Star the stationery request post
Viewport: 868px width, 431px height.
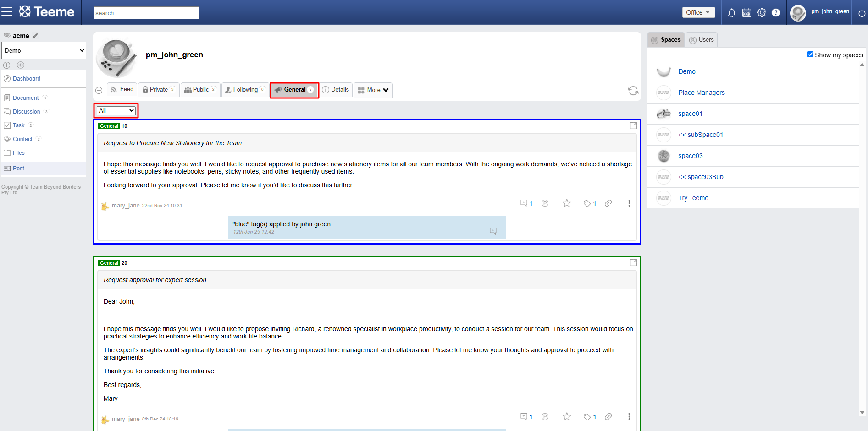point(567,203)
